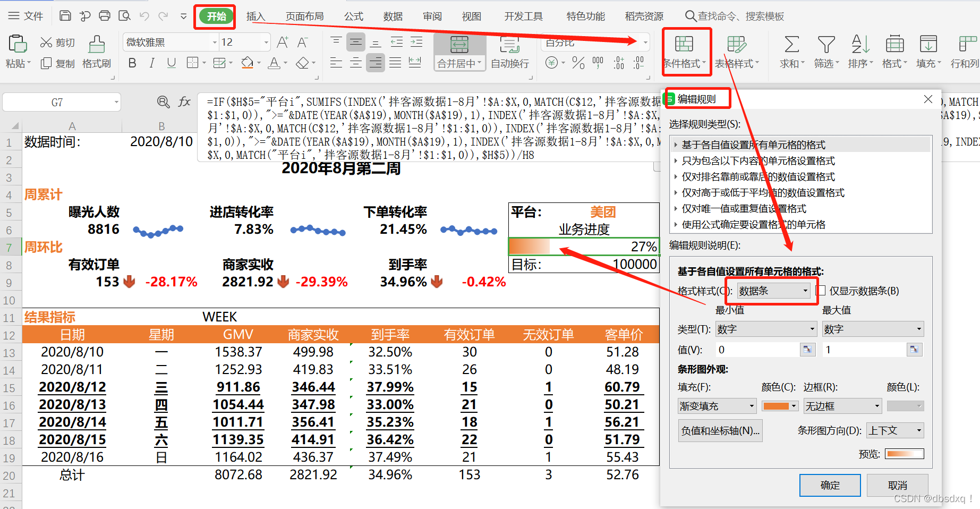Image resolution: width=980 pixels, height=509 pixels.
Task: Set vertical alignment to top
Action: 336,42
